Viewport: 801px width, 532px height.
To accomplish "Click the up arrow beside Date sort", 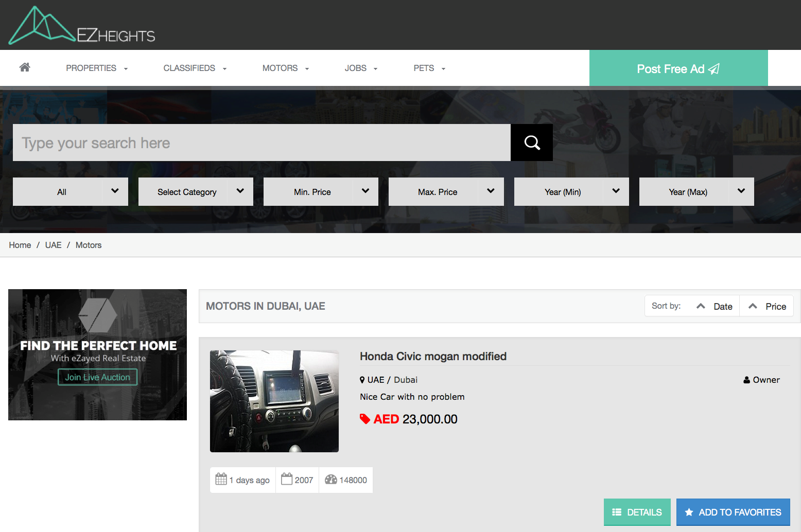I will coord(701,306).
